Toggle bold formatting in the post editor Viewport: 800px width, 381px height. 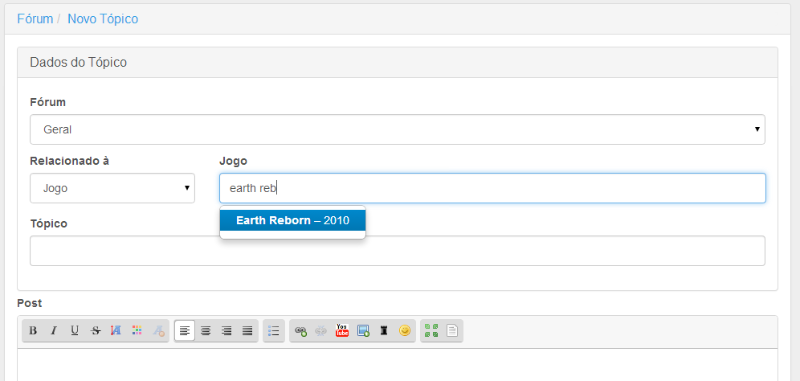pos(33,331)
